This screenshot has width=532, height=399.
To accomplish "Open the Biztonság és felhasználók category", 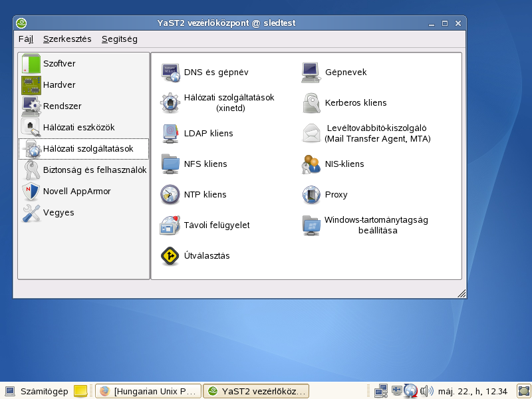I will coord(84,170).
